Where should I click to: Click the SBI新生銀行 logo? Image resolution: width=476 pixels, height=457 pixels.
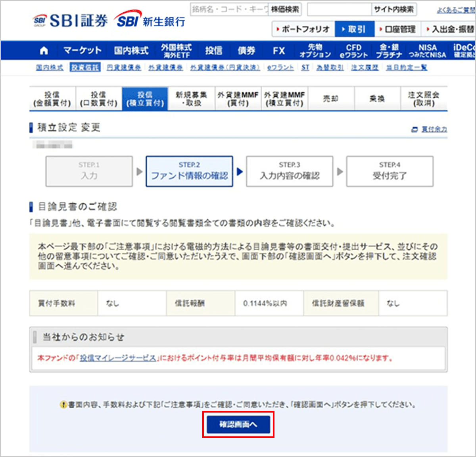click(150, 20)
